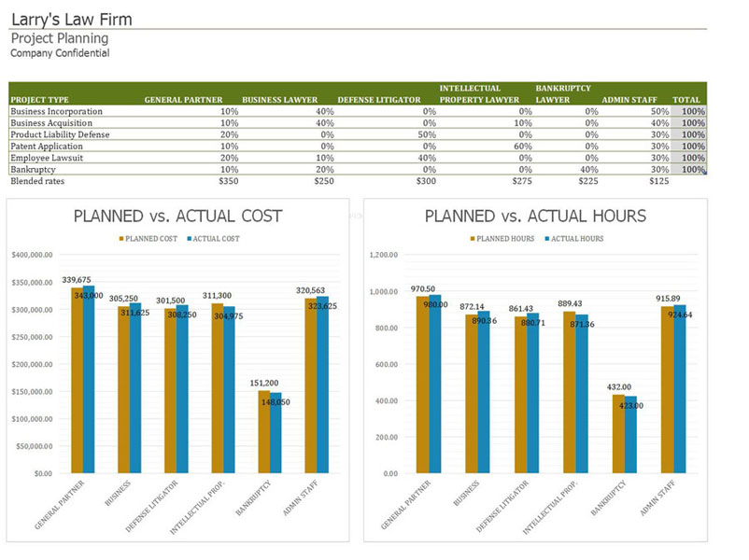Click the Blended rates row label

[38, 181]
